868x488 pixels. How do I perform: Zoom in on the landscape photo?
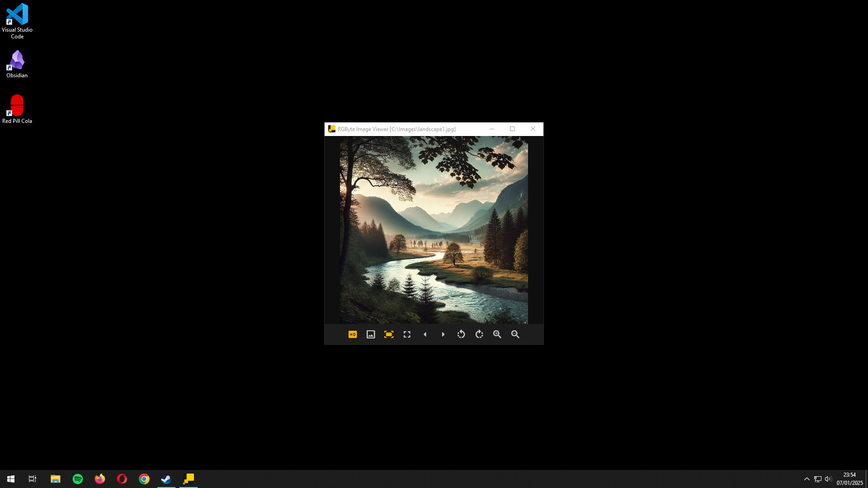point(497,334)
